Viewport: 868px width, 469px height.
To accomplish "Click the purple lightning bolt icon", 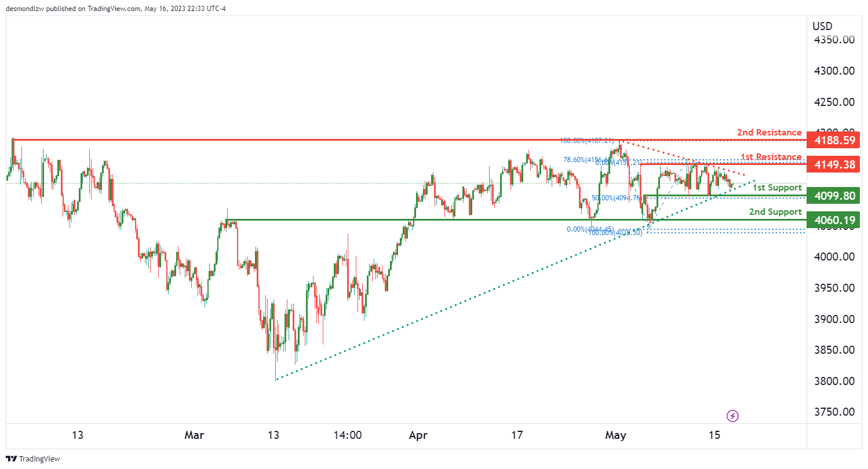I will [x=732, y=416].
